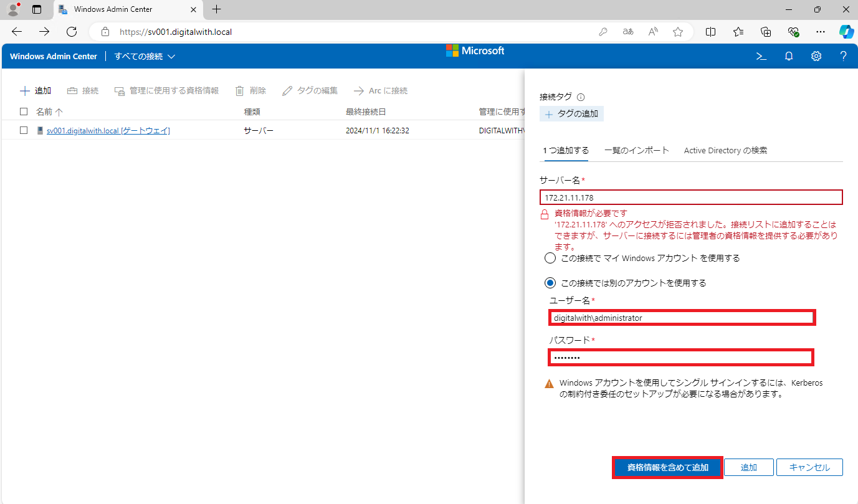Image resolution: width=858 pixels, height=504 pixels.
Task: Toggle Edge split screen
Action: pos(710,32)
